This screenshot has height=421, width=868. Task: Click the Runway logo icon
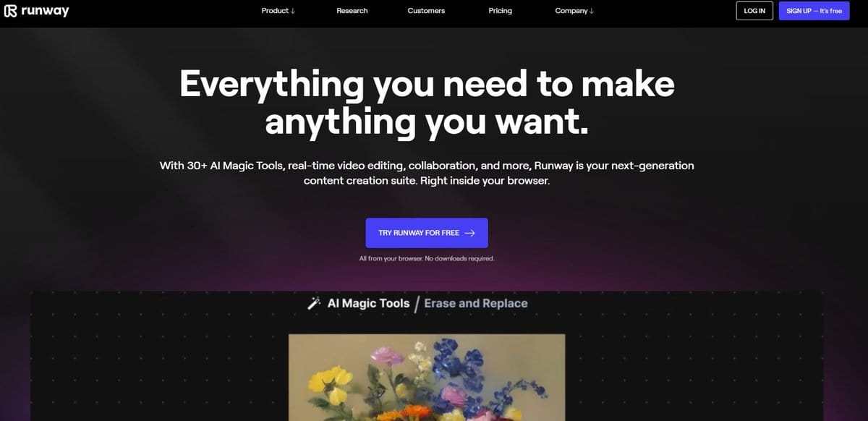(10, 11)
